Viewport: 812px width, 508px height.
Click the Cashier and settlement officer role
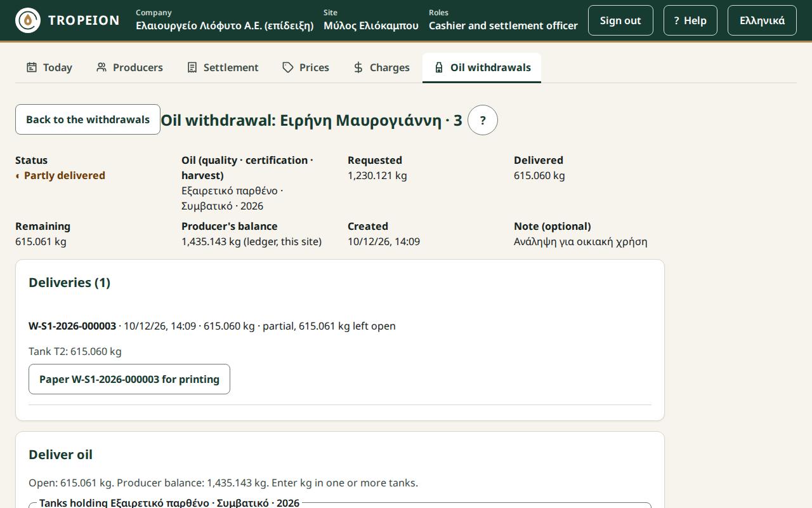coord(503,26)
